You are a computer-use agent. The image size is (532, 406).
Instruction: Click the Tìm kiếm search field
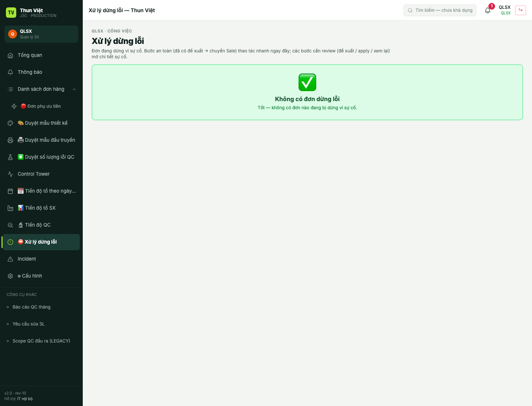(x=440, y=10)
